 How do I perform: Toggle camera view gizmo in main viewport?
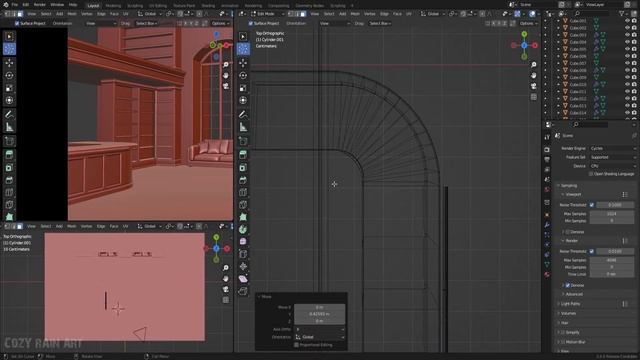[x=533, y=86]
